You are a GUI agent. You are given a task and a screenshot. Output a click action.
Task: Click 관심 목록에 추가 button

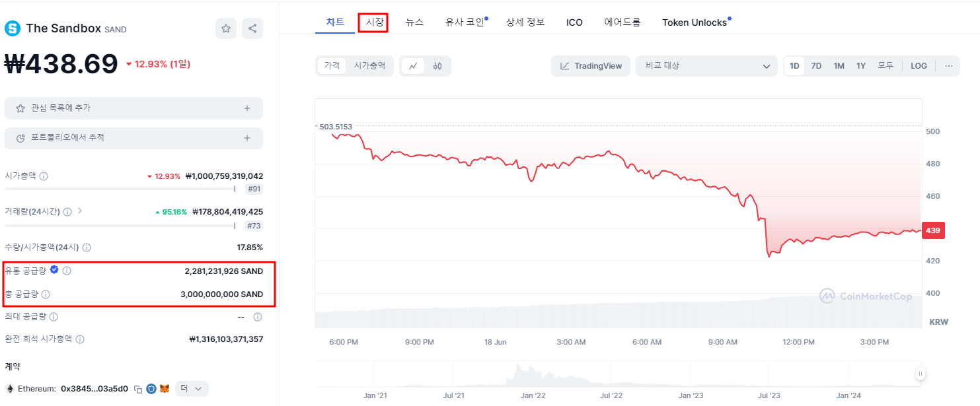pos(133,108)
